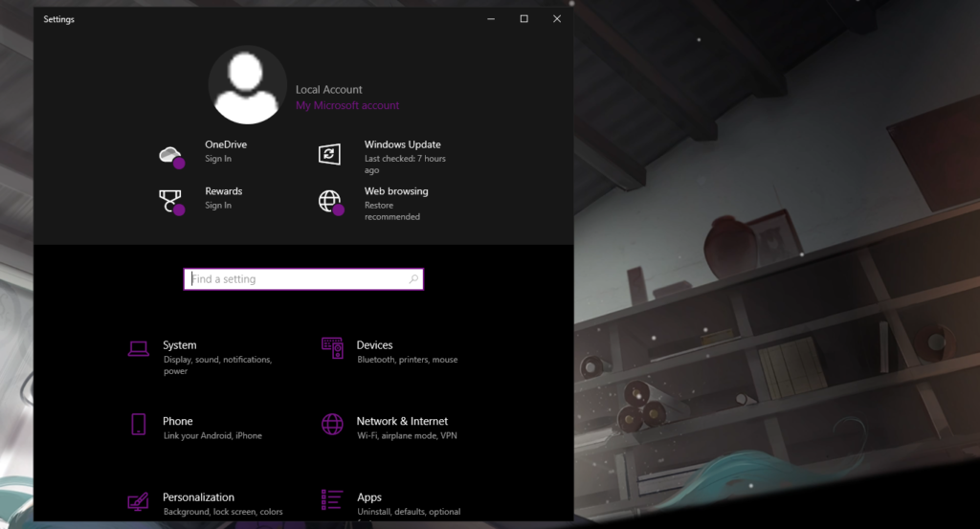
Task: Click the Local Account name text
Action: 329,90
